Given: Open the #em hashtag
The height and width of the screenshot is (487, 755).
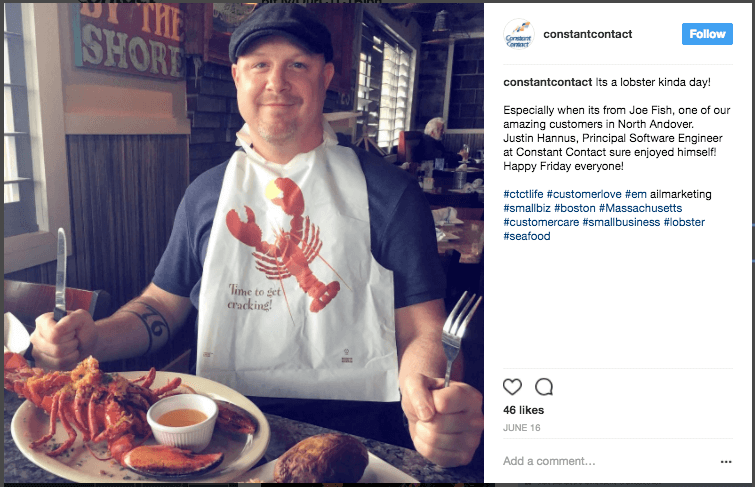Looking at the screenshot, I should [636, 194].
